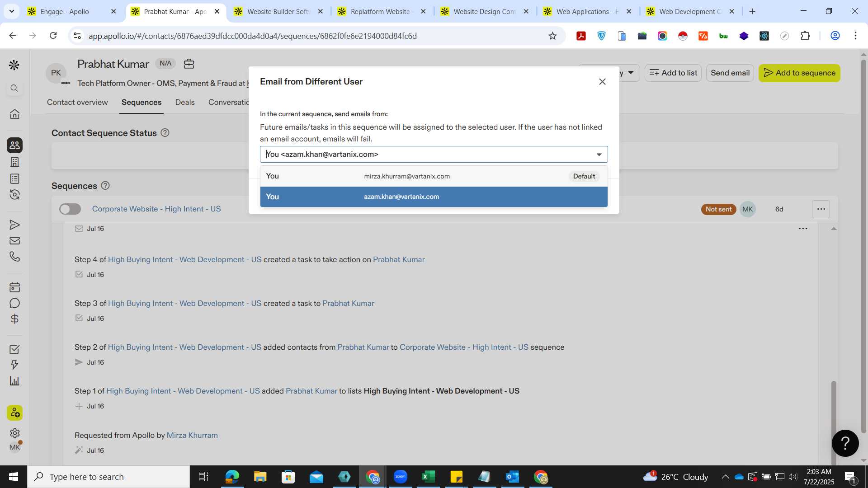
Task: Open People section in sidebar
Action: pos(14,145)
